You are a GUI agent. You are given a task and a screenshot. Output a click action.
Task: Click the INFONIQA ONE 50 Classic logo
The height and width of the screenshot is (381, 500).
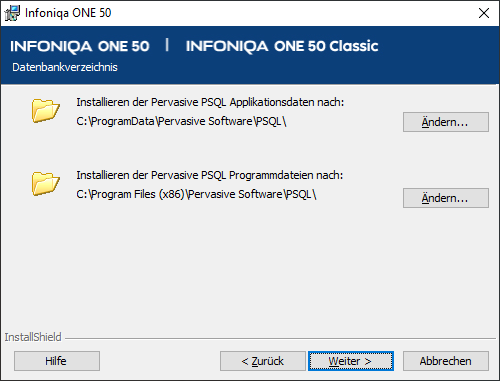pos(282,46)
